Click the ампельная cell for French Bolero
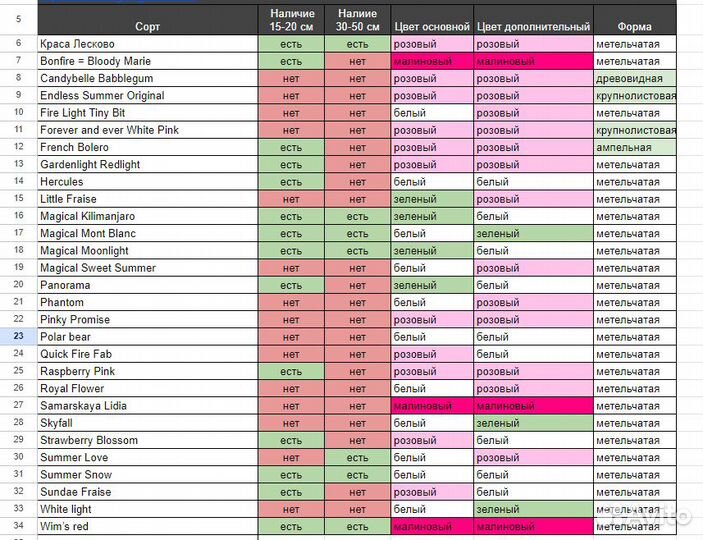Image resolution: width=703 pixels, height=540 pixels. click(635, 147)
